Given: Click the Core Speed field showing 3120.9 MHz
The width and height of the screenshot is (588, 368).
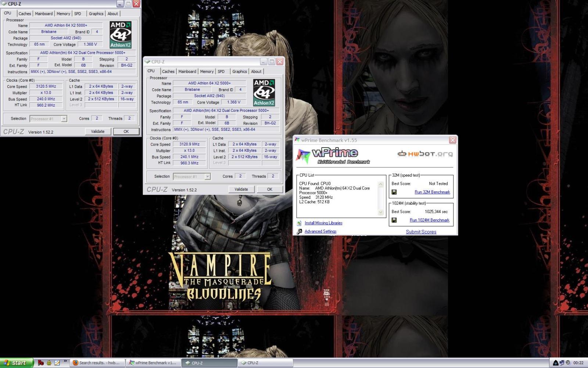Looking at the screenshot, I should (x=189, y=144).
